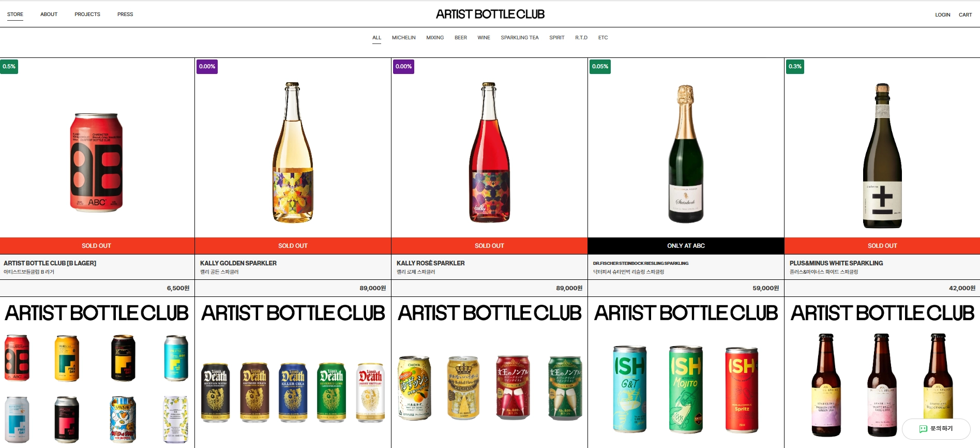This screenshot has height=448, width=980.
Task: Switch to the SPARKLING TEA category
Action: (519, 38)
